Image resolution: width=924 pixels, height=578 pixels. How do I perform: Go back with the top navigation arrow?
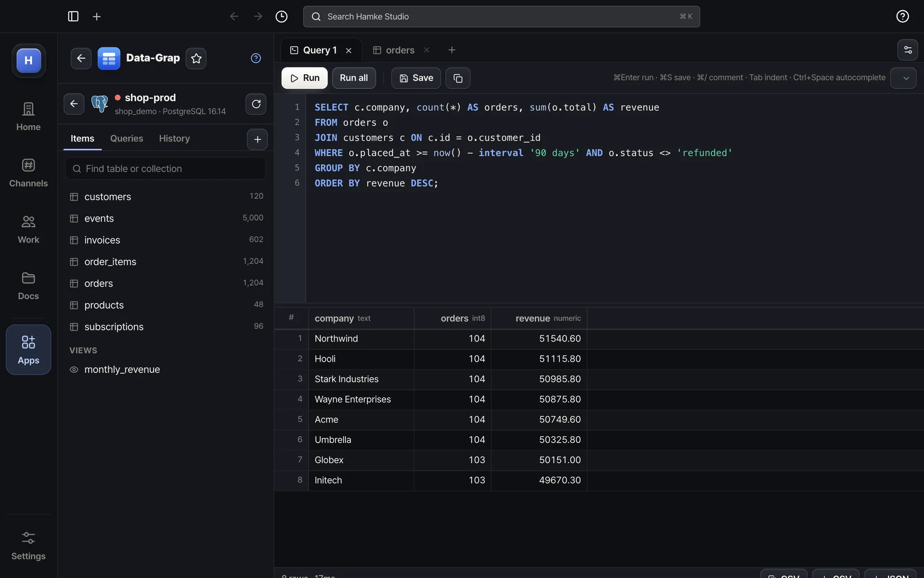(234, 16)
